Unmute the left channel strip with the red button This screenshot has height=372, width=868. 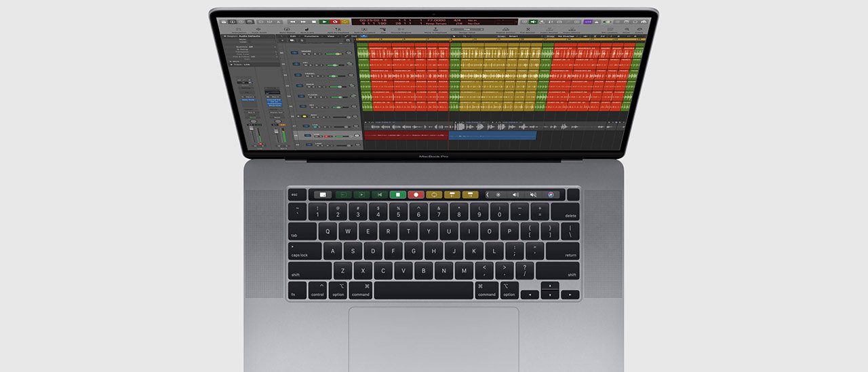260,144
